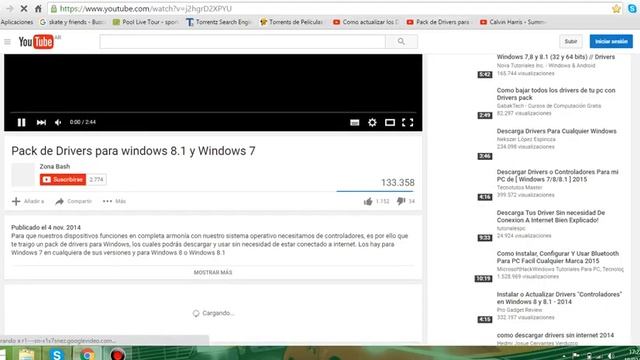Open the Nova Tutoriales Inc. channel name
The height and width of the screenshot is (360, 640).
click(x=546, y=65)
